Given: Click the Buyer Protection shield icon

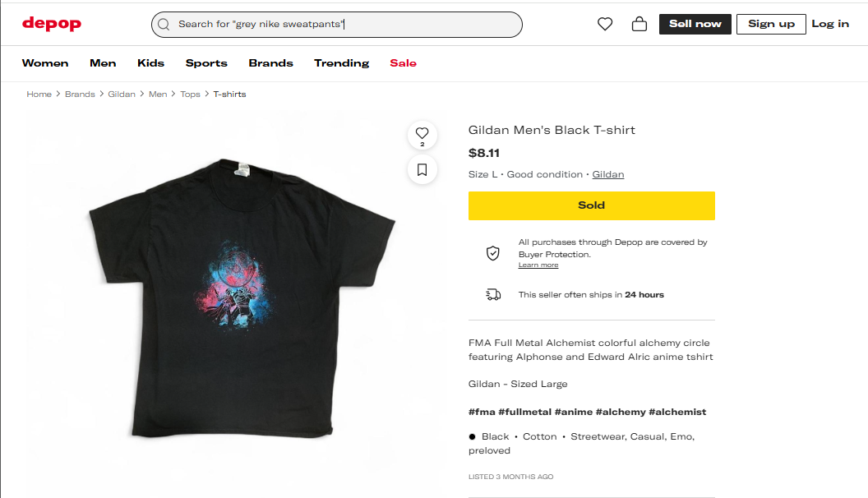Looking at the screenshot, I should pyautogui.click(x=493, y=253).
